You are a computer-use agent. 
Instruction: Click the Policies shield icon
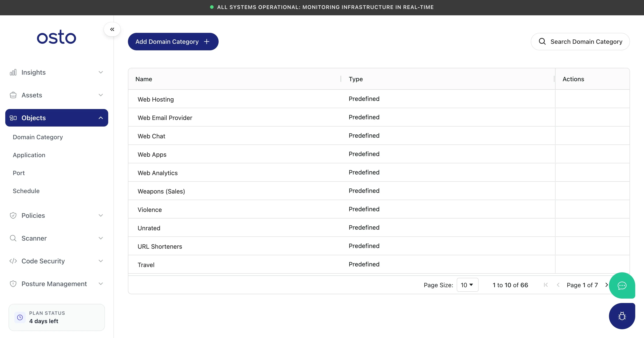click(x=13, y=215)
